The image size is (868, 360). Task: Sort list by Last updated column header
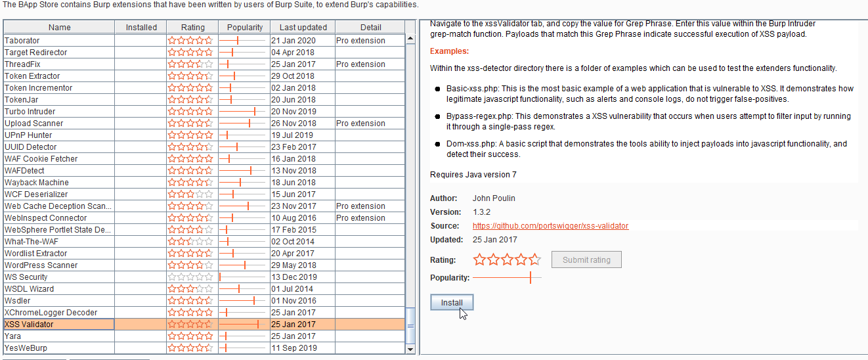click(x=303, y=28)
